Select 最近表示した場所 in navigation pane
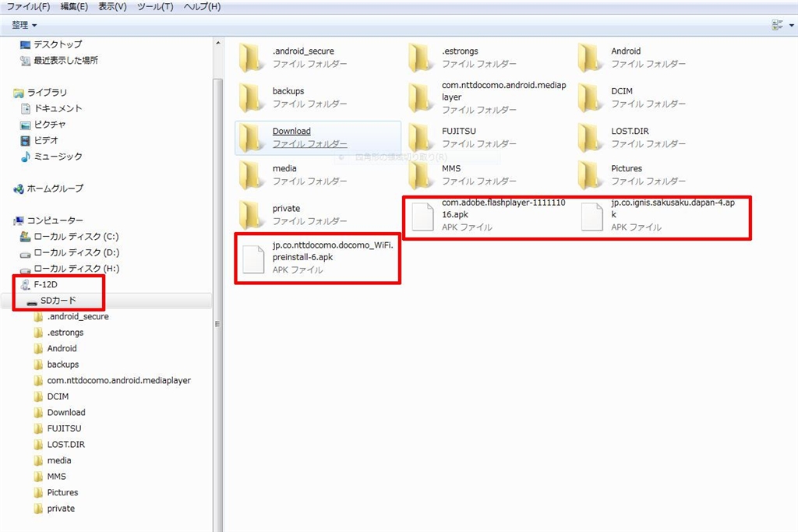The height and width of the screenshot is (532, 798). coord(59,61)
